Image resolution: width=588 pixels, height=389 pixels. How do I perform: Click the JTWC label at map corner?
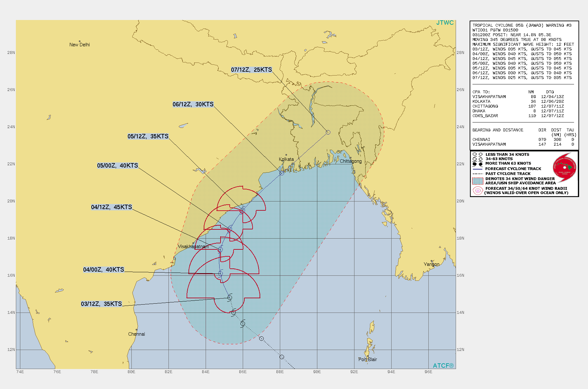(445, 23)
